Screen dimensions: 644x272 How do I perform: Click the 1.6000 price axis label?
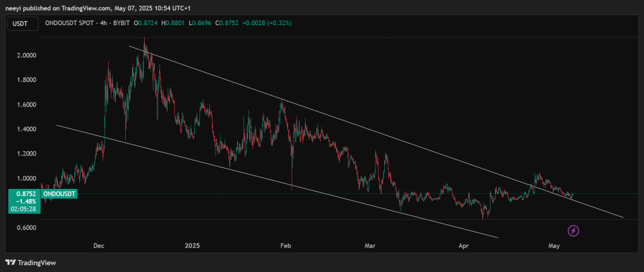28,105
